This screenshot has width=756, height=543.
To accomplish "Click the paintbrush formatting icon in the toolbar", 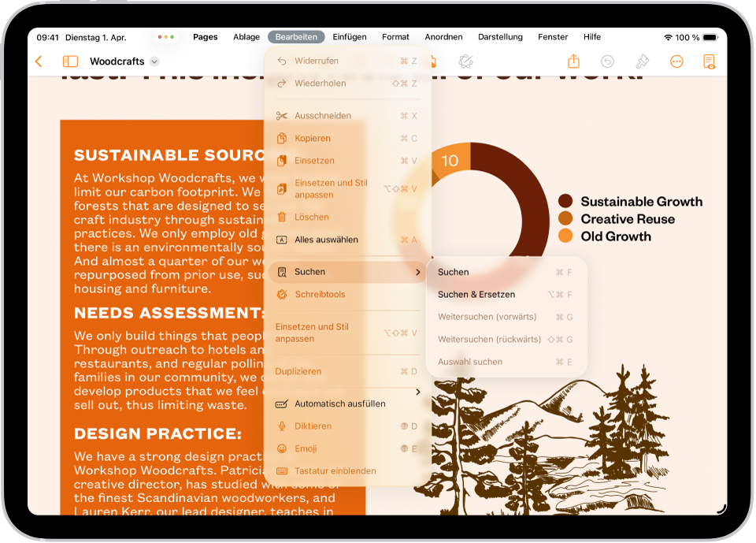I will click(x=642, y=61).
